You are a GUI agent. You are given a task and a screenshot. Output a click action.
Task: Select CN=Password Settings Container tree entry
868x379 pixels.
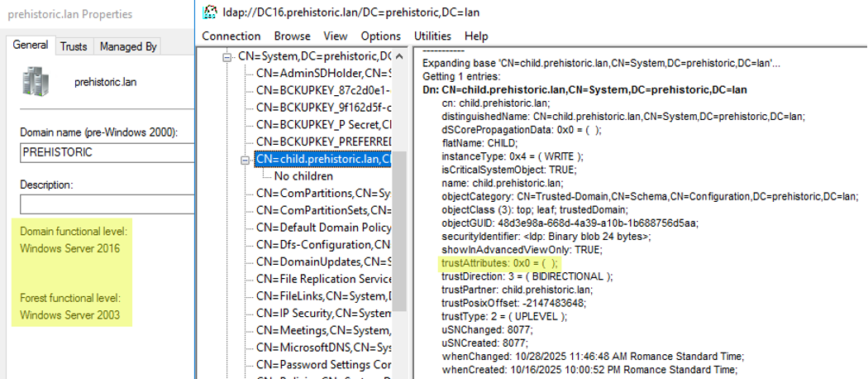click(x=324, y=365)
